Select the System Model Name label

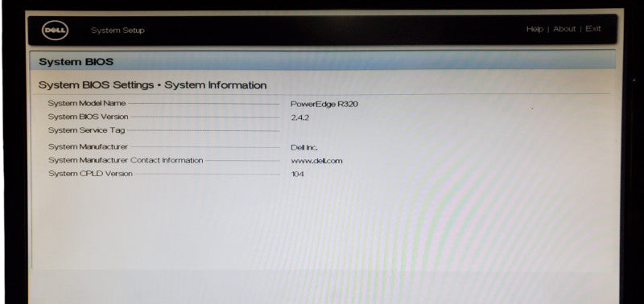87,104
